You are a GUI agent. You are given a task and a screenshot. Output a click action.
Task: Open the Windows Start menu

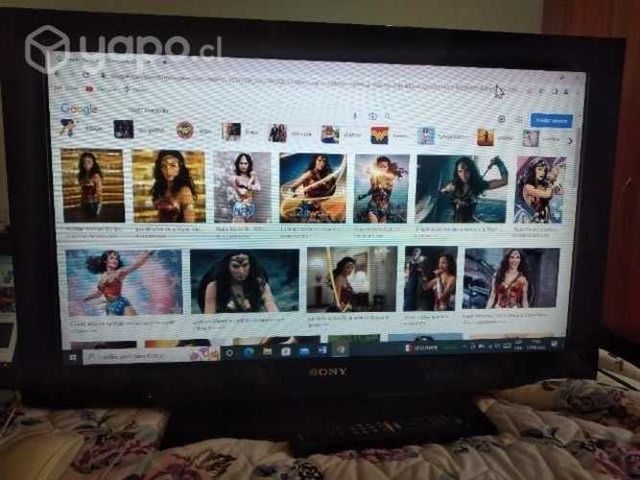72,356
